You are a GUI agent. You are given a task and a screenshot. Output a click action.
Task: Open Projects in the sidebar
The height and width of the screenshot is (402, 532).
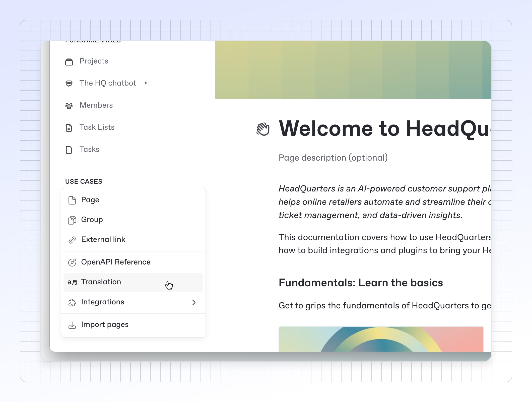[x=94, y=61]
